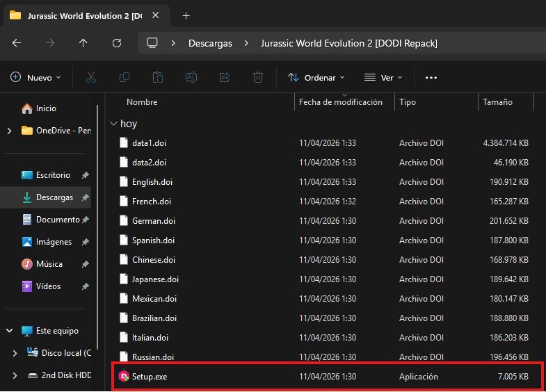Screen dimensions: 546x392
Task: Open the three-dots more options menu
Action: pyautogui.click(x=431, y=78)
